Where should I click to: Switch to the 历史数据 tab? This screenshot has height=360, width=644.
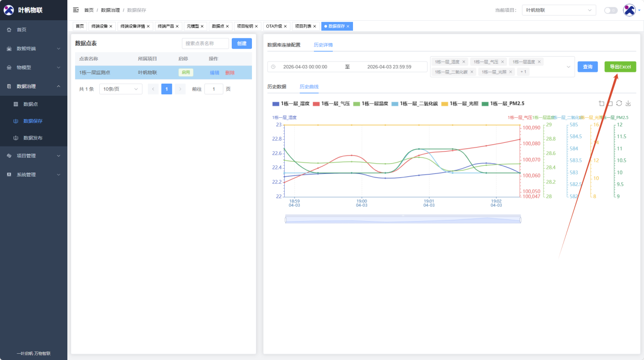(277, 87)
